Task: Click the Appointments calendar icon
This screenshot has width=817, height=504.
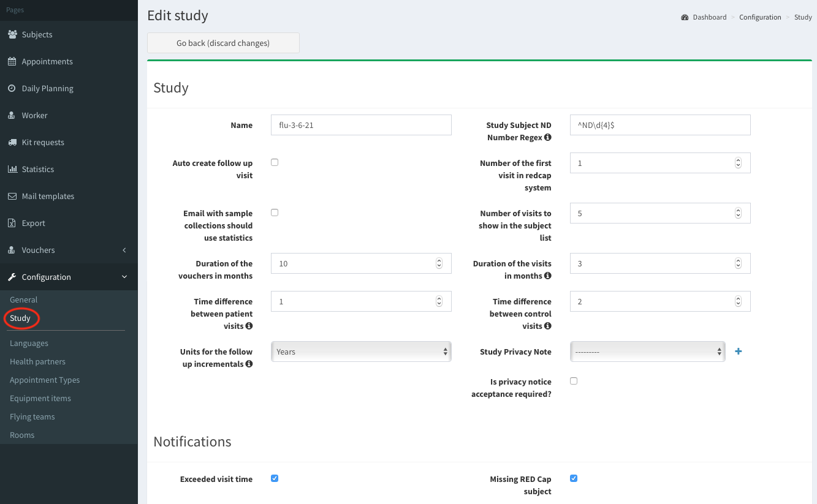Action: pyautogui.click(x=12, y=62)
